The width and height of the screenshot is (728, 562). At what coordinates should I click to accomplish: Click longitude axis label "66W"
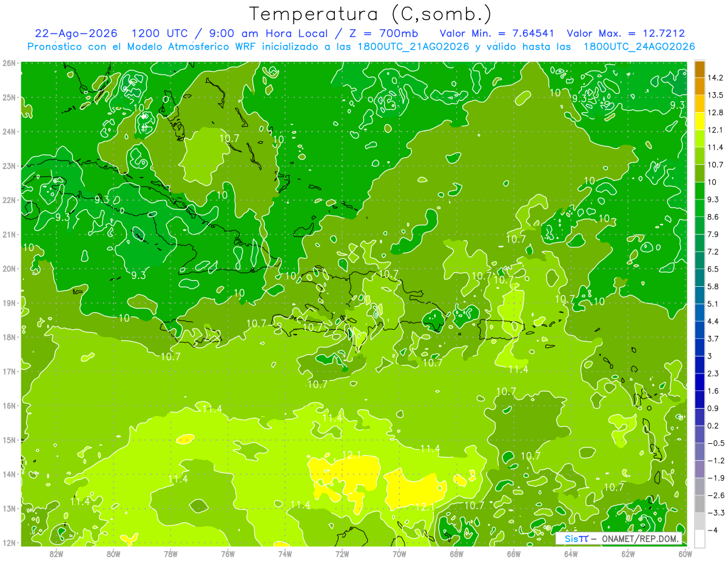click(x=513, y=554)
